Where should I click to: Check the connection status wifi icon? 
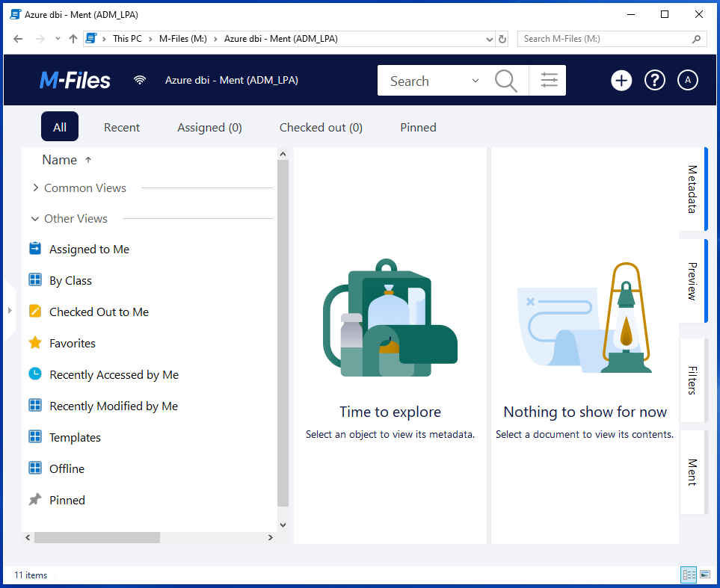(x=140, y=81)
